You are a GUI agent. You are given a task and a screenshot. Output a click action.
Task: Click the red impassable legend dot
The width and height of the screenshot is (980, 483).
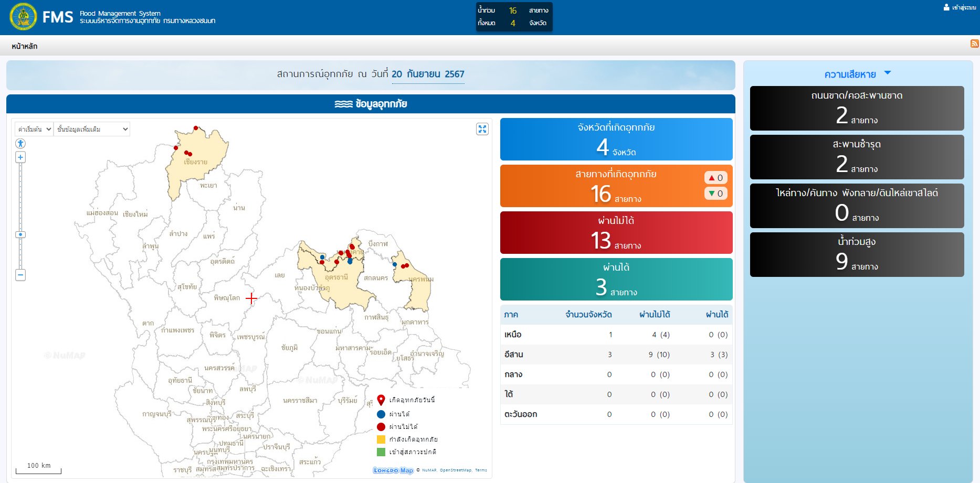tap(381, 427)
